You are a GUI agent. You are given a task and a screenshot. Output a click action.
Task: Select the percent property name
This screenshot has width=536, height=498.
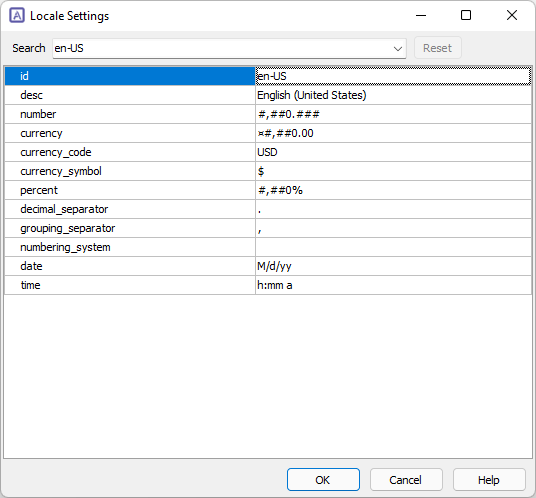pyautogui.click(x=39, y=190)
